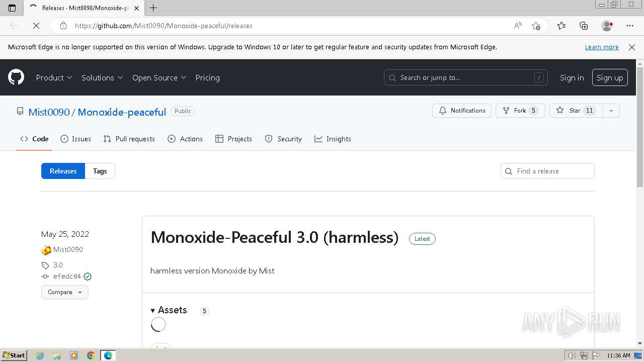Switch to the Issues tab

pyautogui.click(x=75, y=139)
